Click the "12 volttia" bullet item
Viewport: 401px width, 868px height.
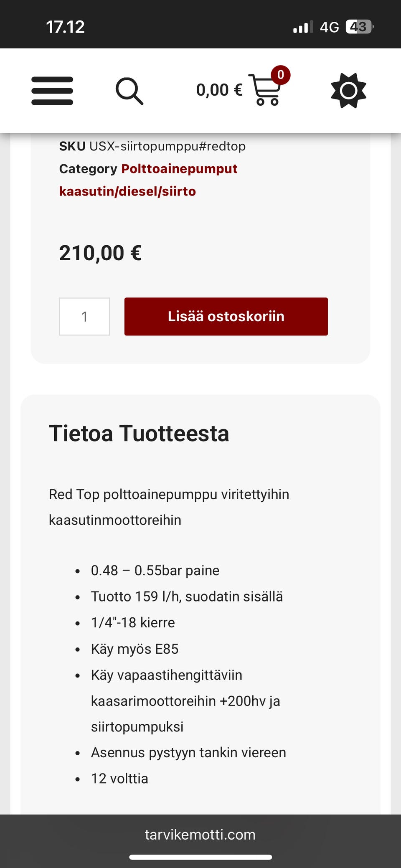pyautogui.click(x=119, y=779)
